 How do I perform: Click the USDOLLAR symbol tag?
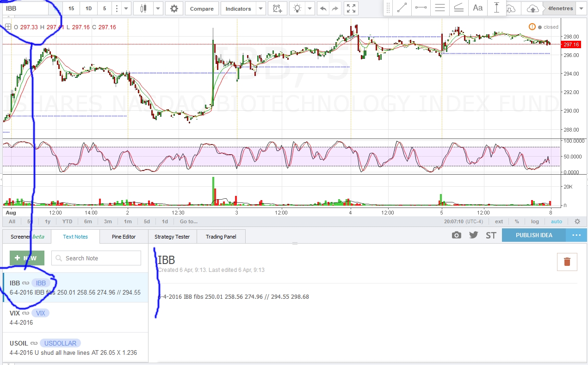(x=61, y=343)
